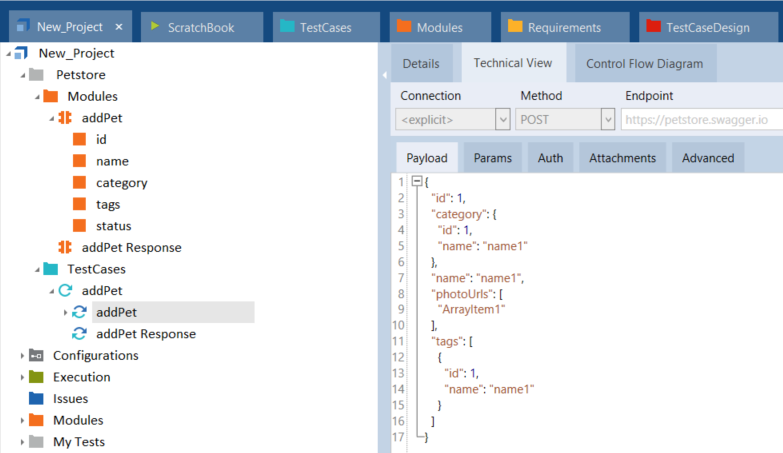
Task: Click the addPet Response module icon
Action: (65, 247)
